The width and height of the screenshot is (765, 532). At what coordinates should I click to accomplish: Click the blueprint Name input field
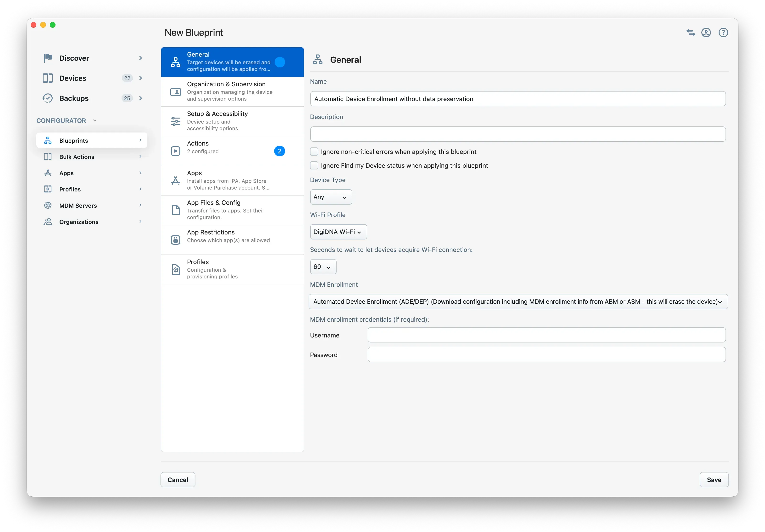click(x=518, y=99)
